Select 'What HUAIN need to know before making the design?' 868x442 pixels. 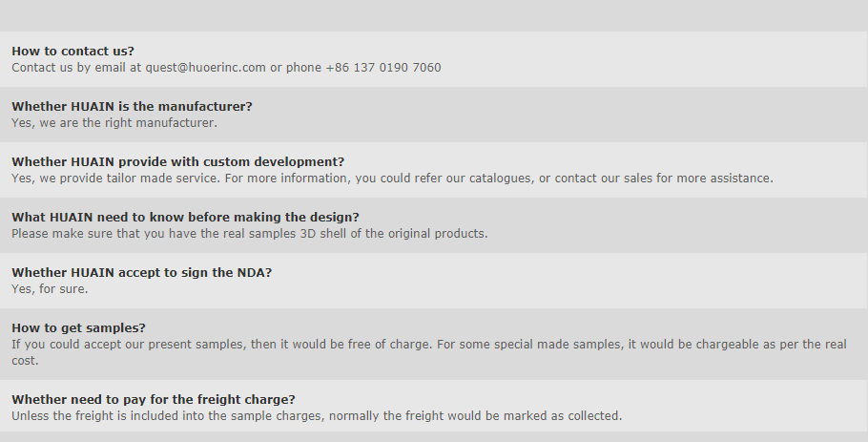[185, 217]
